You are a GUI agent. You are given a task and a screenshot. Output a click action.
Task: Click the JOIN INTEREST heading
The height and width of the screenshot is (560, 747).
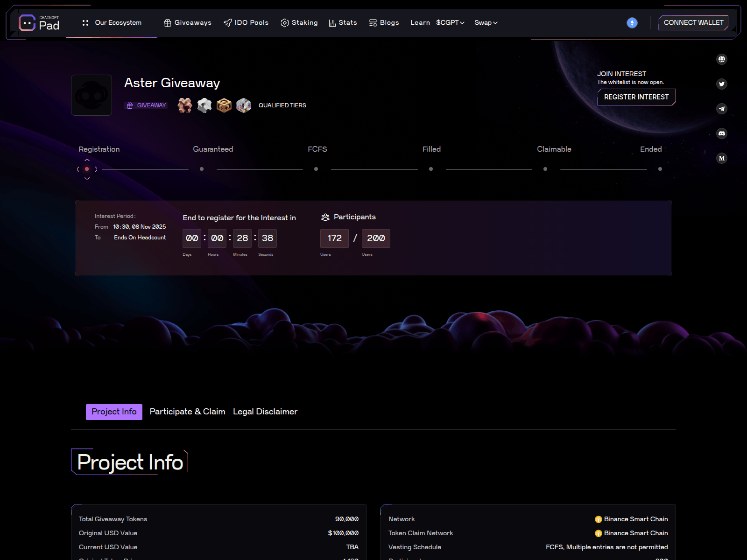pos(621,74)
